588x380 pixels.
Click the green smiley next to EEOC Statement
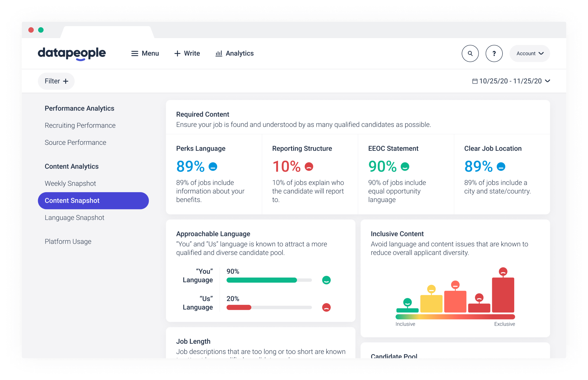(405, 166)
